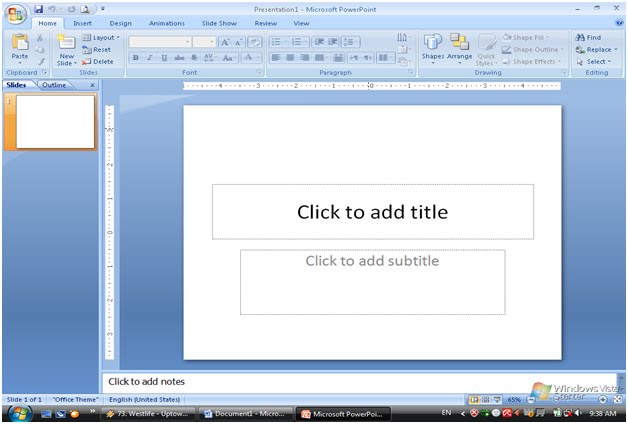
Task: Open the Office Button menu
Action: pyautogui.click(x=15, y=14)
